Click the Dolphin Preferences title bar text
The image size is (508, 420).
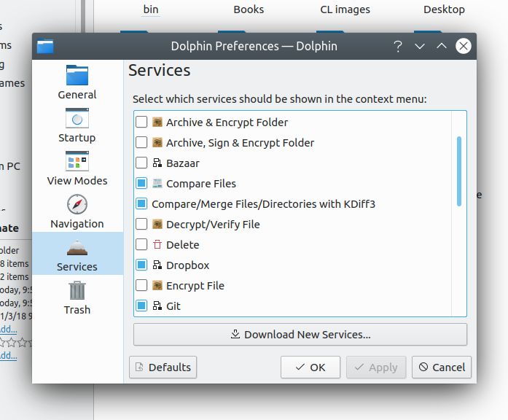click(254, 47)
